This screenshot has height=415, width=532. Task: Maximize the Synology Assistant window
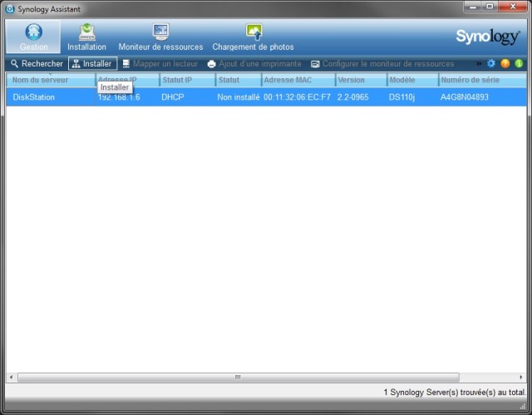[490, 7]
